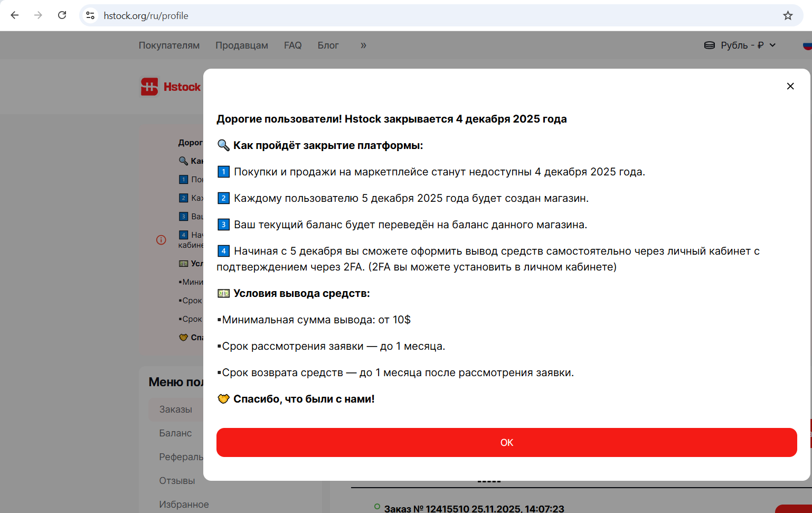Image resolution: width=812 pixels, height=513 pixels.
Task: Open Избранное in the user menu
Action: tap(184, 505)
